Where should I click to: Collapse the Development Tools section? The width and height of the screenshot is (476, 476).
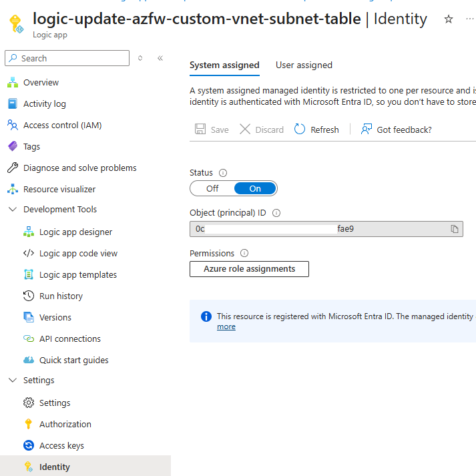coord(12,209)
